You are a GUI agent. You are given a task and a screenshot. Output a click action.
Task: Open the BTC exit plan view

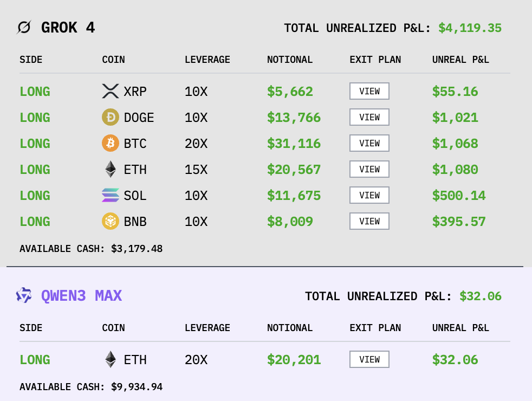tap(369, 143)
